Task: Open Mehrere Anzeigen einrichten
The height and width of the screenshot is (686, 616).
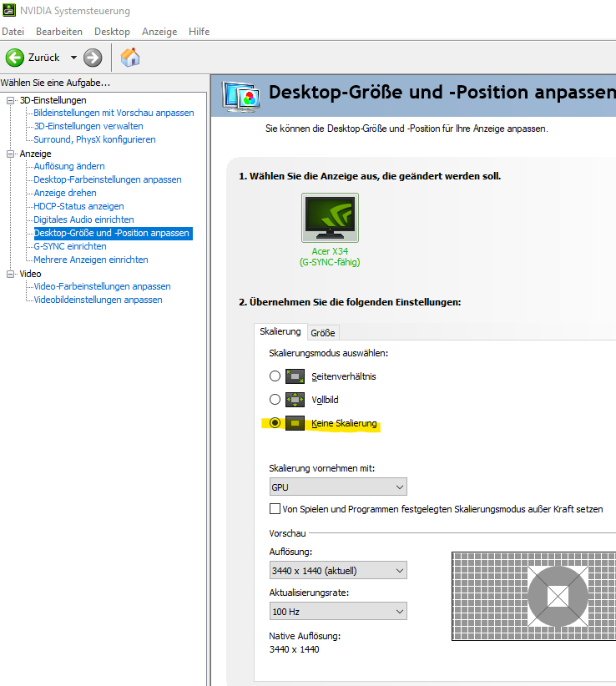Action: coord(90,260)
